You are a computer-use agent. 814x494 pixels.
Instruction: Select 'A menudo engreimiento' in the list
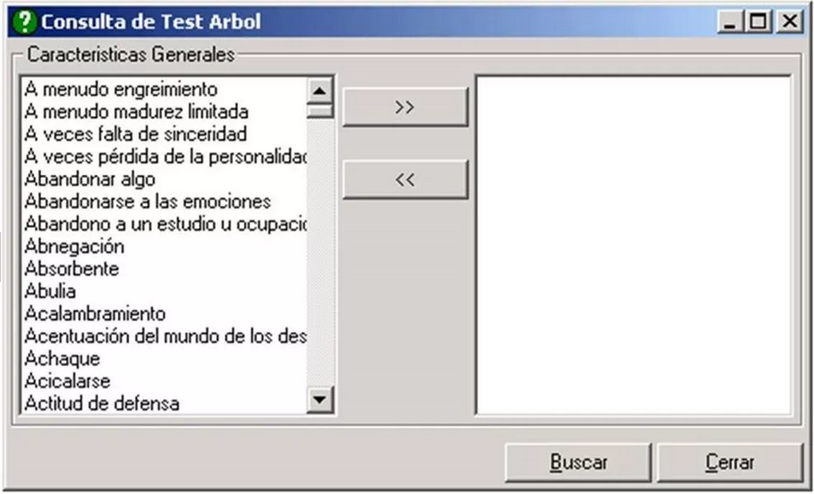coord(120,89)
